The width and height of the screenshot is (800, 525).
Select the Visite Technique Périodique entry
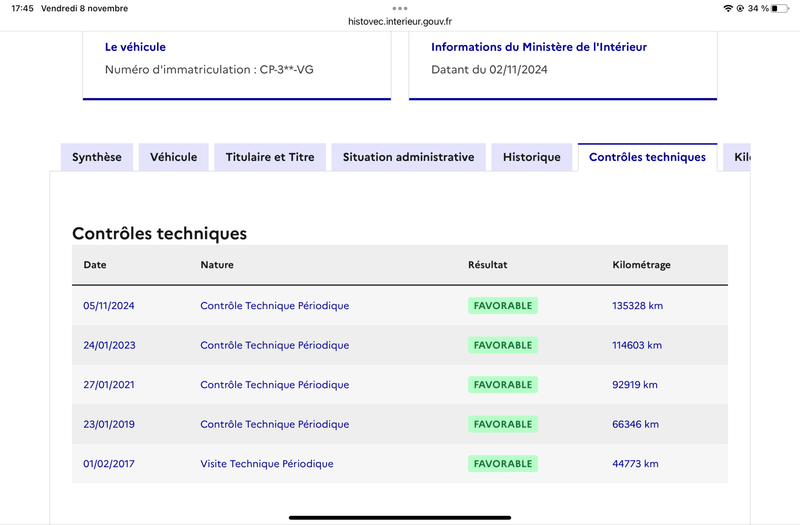tap(267, 464)
